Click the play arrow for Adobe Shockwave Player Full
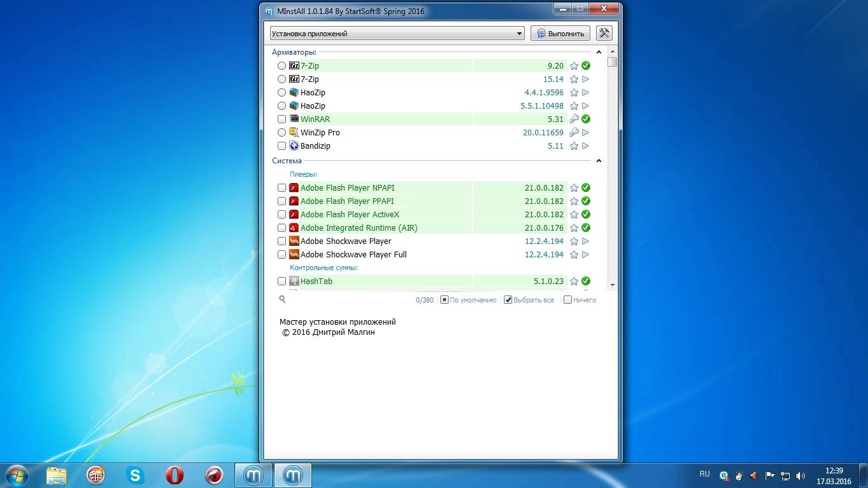Viewport: 868px width, 488px height. (x=586, y=254)
